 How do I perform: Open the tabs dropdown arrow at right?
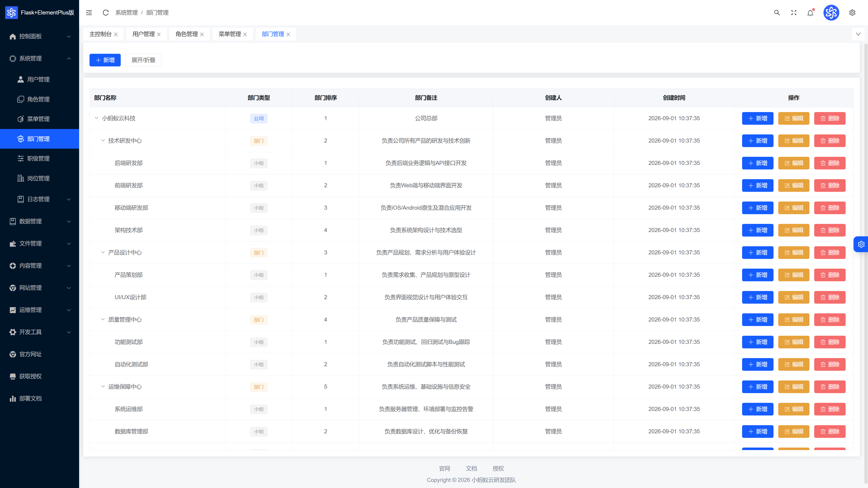pos(858,34)
